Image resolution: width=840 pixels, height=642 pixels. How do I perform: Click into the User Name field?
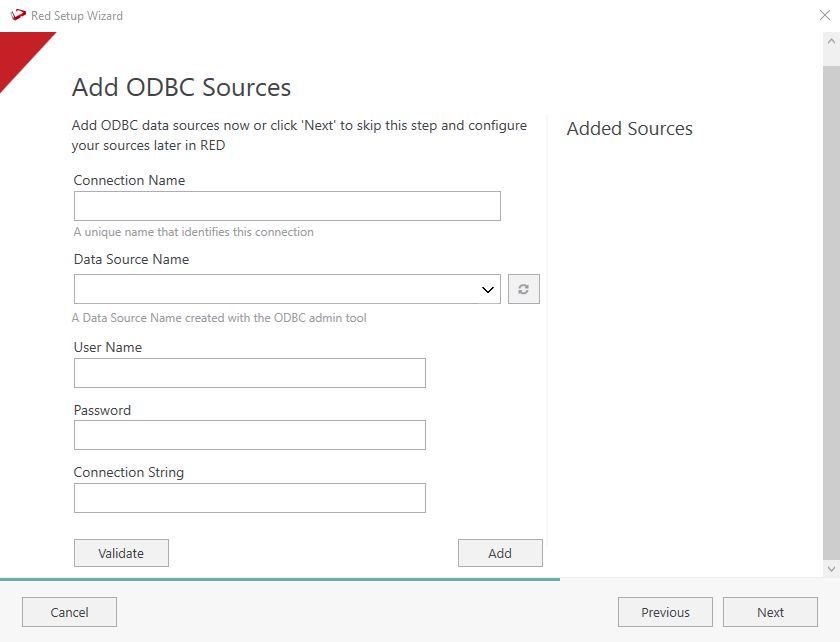pos(250,373)
